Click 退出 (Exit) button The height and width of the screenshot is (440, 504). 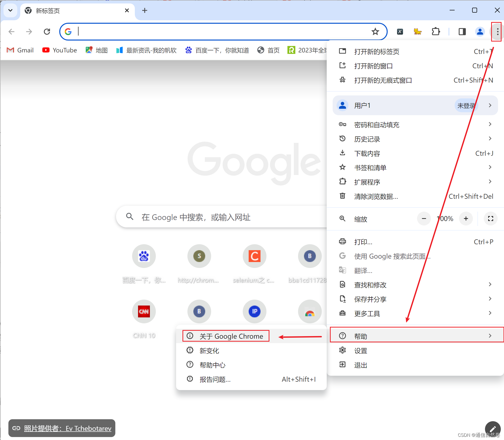pyautogui.click(x=360, y=365)
